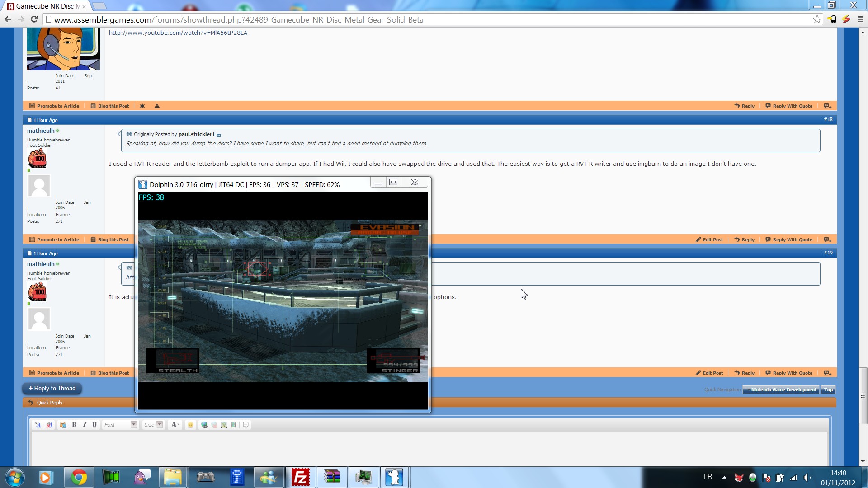Click the Quick Reply header
Image resolution: width=868 pixels, height=488 pixels.
coord(50,403)
